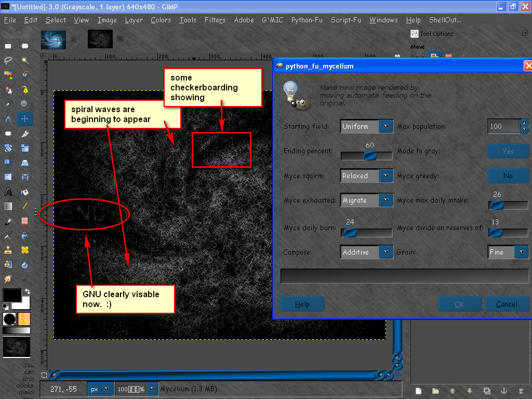Viewport: 532px width, 399px height.
Task: Open the Starting field Uniform dropdown
Action: point(366,126)
